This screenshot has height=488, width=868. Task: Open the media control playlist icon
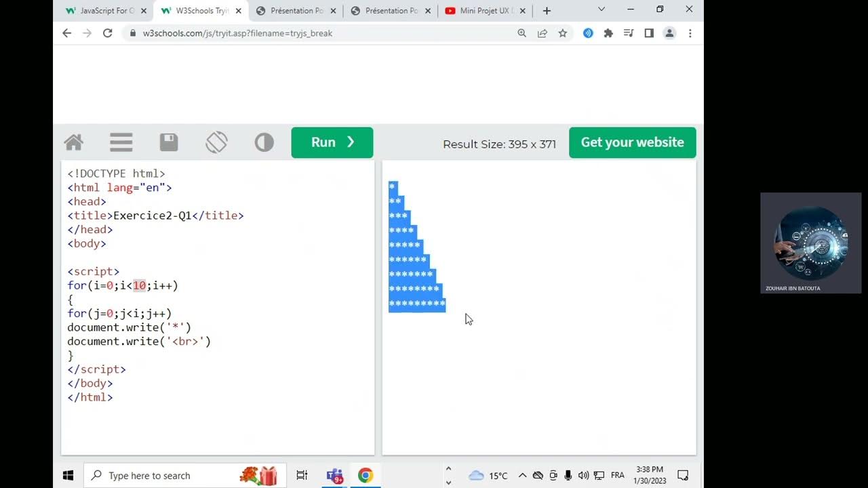click(x=629, y=33)
